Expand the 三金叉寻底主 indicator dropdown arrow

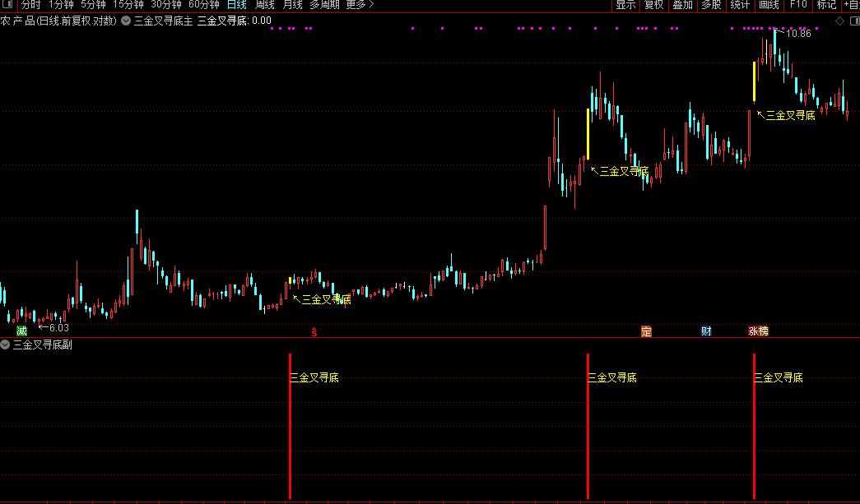126,21
